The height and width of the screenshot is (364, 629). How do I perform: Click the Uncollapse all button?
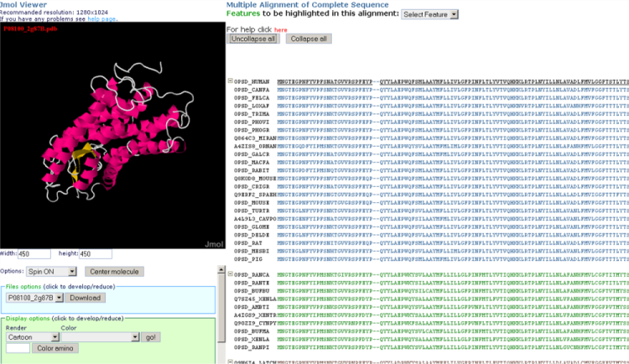[253, 39]
